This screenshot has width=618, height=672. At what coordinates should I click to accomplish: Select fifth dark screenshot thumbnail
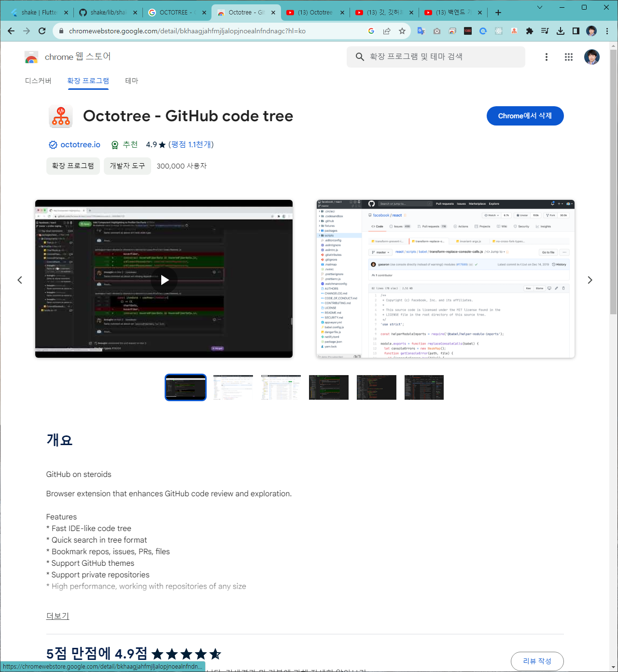click(377, 387)
